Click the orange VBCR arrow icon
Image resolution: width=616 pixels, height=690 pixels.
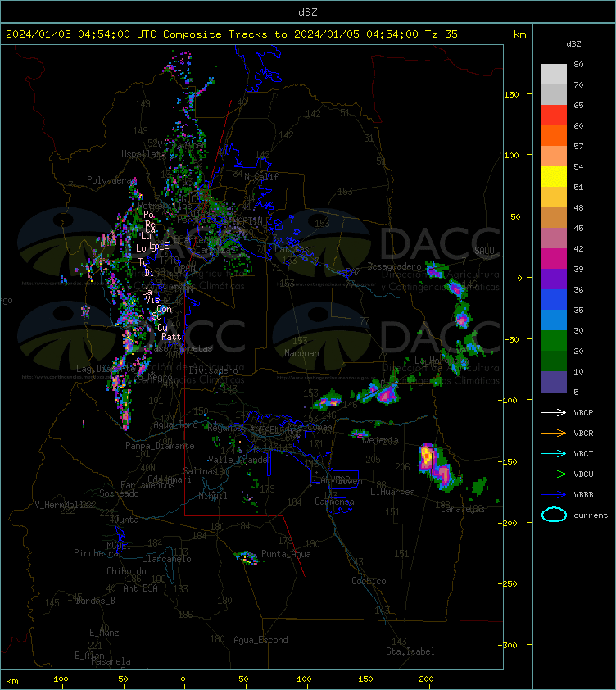pos(554,433)
